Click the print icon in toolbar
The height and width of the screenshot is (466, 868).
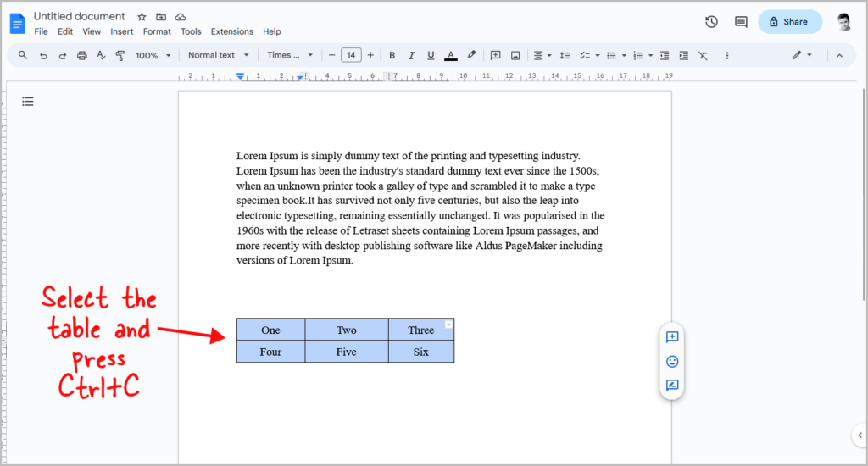coord(82,55)
